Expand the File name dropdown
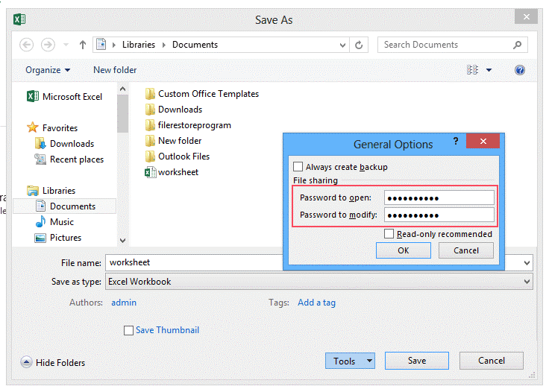The width and height of the screenshot is (549, 392). pyautogui.click(x=527, y=262)
